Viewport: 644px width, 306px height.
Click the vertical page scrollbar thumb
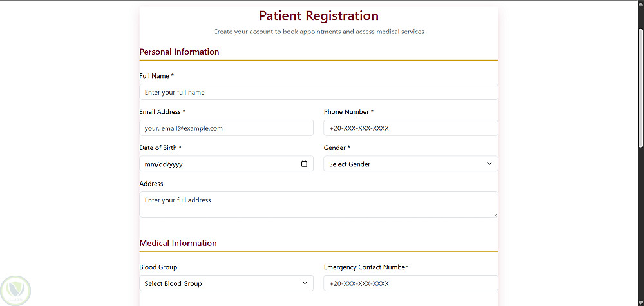click(641, 87)
